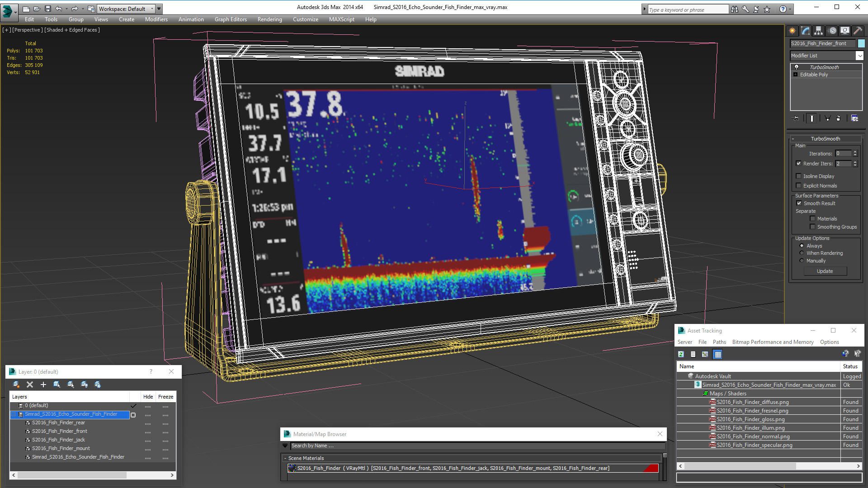Click the Pin Stack icon
Screen dimensions: 868x488
(796, 118)
